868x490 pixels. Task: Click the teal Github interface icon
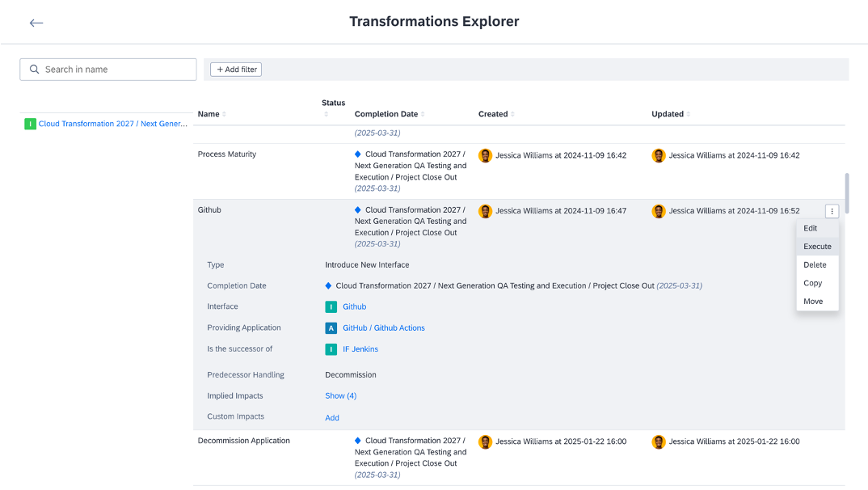pyautogui.click(x=331, y=306)
